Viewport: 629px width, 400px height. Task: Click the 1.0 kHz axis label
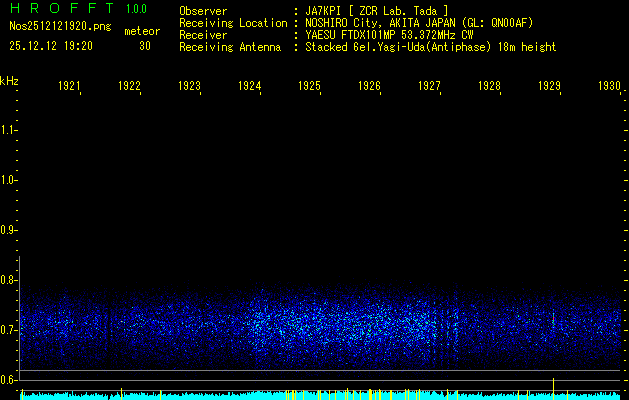click(9, 180)
